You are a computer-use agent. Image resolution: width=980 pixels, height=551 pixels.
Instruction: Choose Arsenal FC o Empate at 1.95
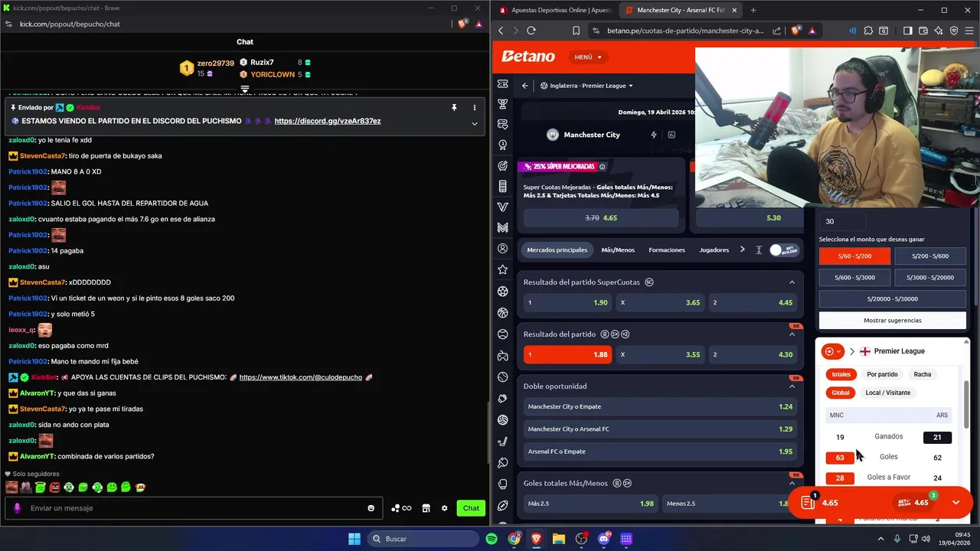point(660,451)
